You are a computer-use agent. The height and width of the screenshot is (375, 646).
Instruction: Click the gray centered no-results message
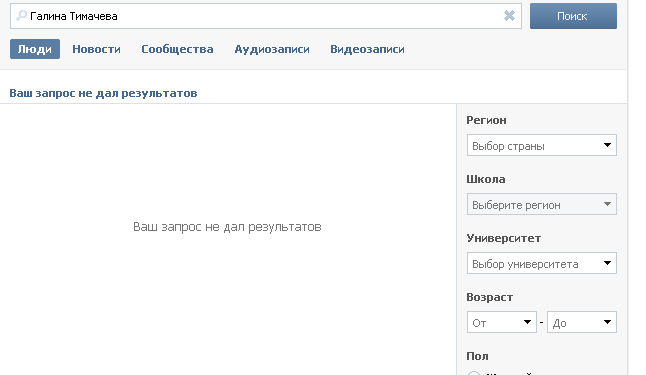[227, 227]
